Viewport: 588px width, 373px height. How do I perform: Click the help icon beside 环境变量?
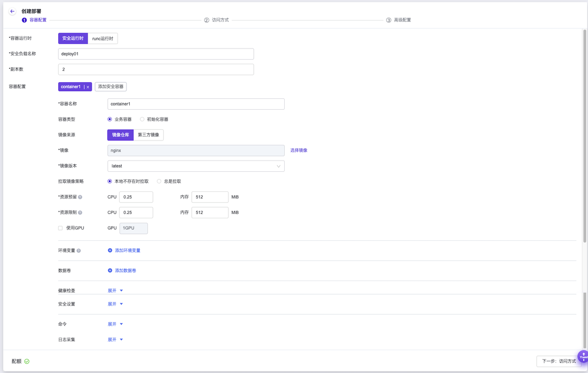tap(78, 251)
